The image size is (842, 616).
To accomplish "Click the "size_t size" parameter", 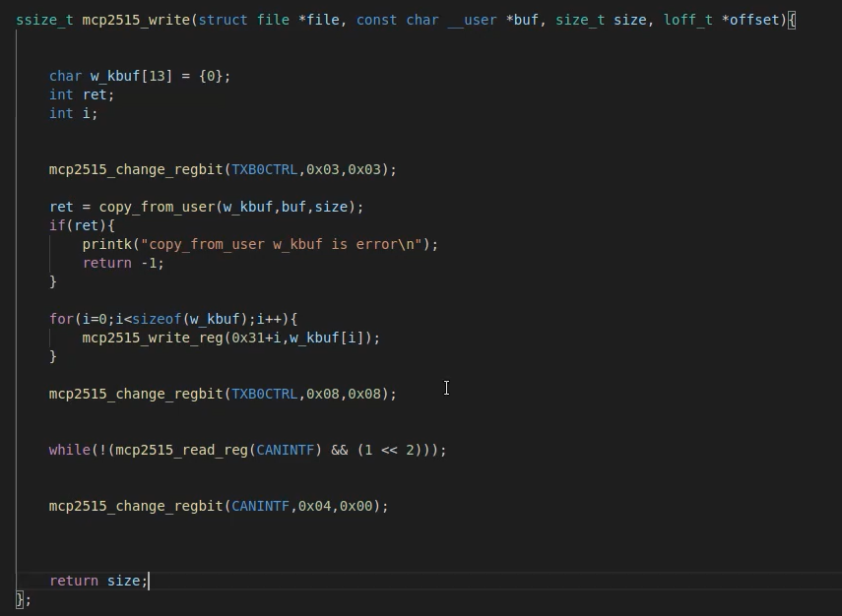I will (x=601, y=20).
